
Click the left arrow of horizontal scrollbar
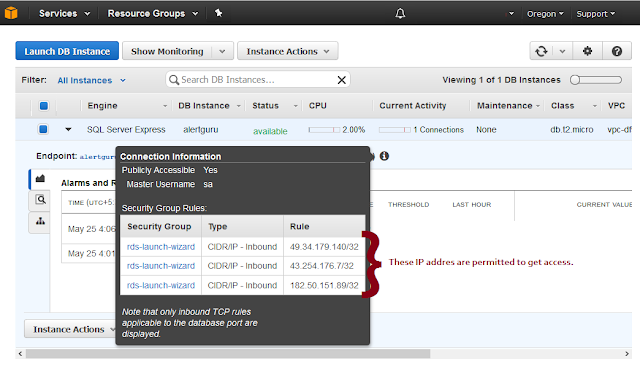pos(20,354)
